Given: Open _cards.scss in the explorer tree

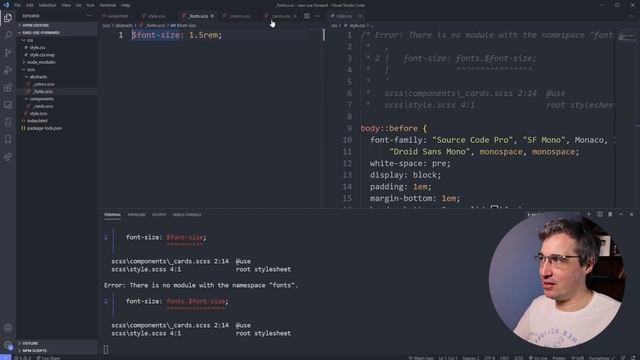Looking at the screenshot, I should 57,106.
